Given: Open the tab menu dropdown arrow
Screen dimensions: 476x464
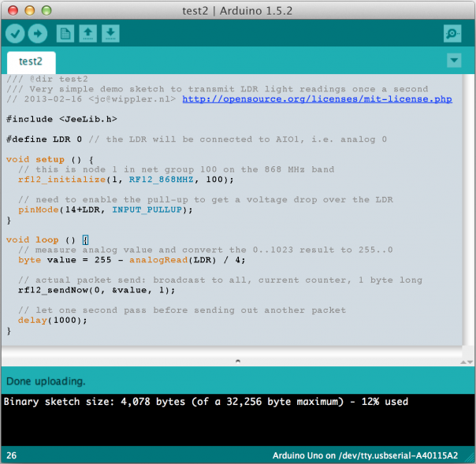Looking at the screenshot, I should [454, 60].
